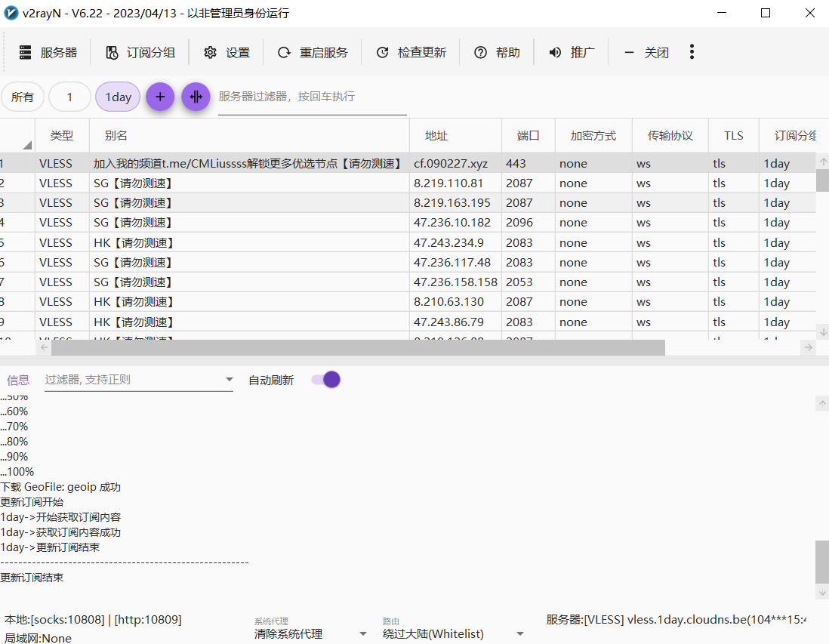Click the 关闭 close toolbar button
This screenshot has height=644, width=829.
pyautogui.click(x=646, y=52)
